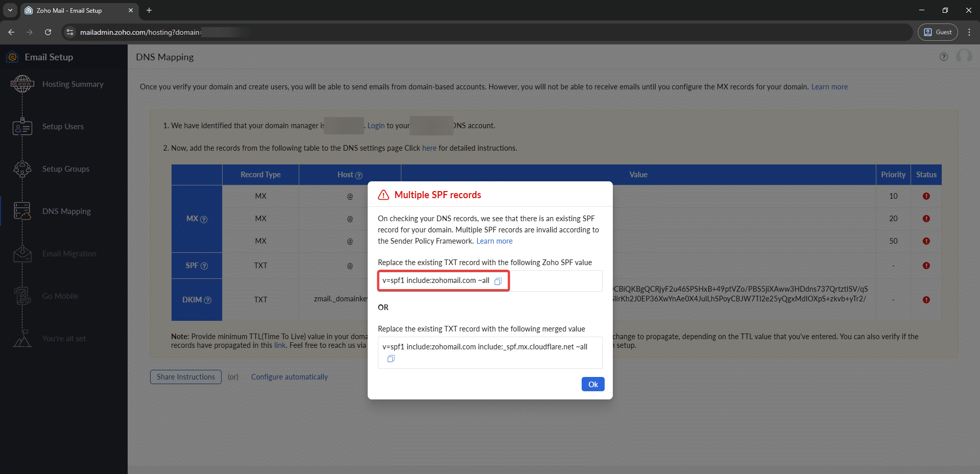Open Learn more link in the dialog
Screen dimensions: 980x474
pos(494,241)
